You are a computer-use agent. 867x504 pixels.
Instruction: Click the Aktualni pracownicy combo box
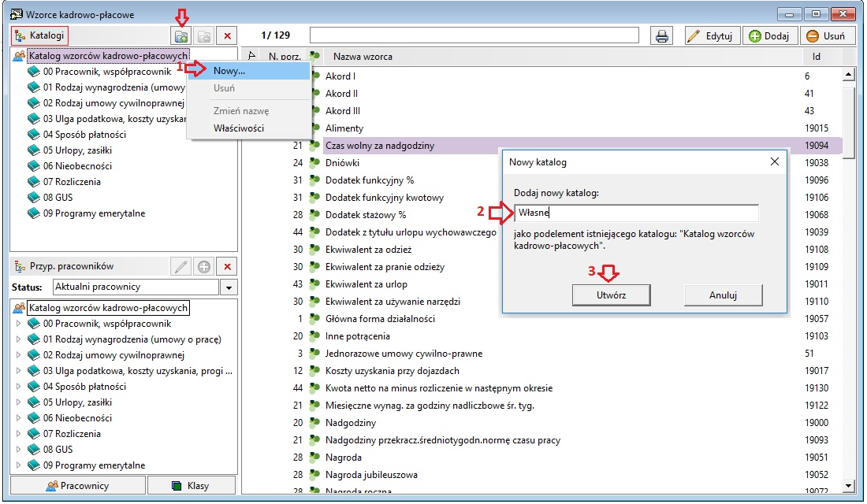(136, 287)
